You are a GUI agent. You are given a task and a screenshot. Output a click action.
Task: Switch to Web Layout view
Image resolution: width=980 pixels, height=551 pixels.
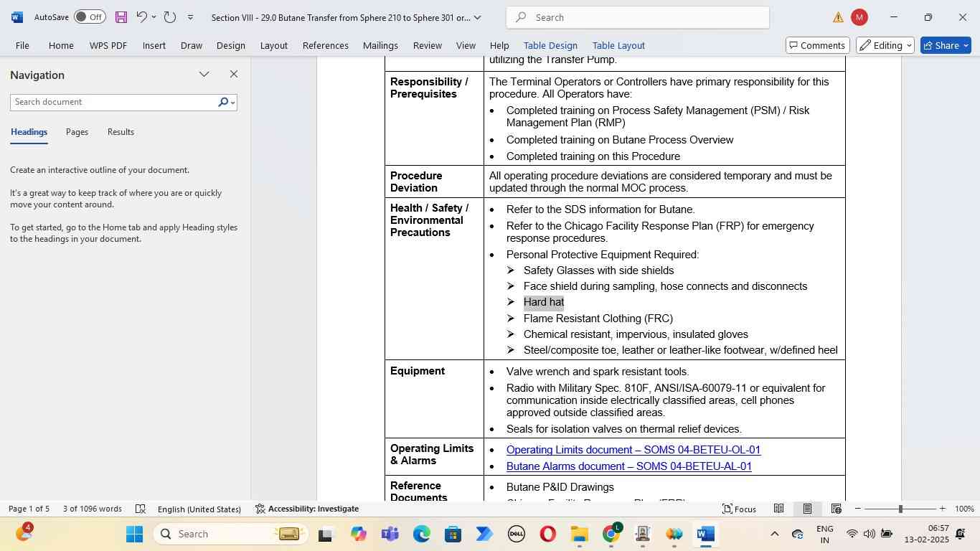(836, 509)
